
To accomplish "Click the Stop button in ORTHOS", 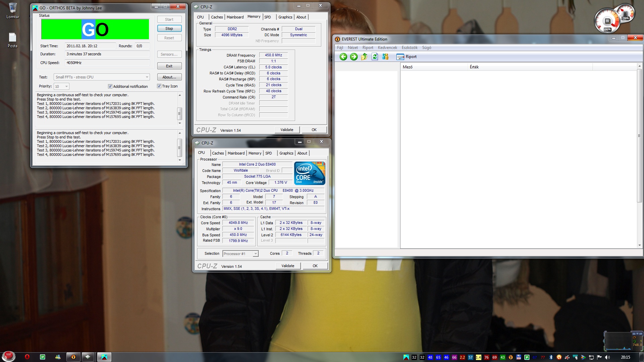I will tap(169, 29).
